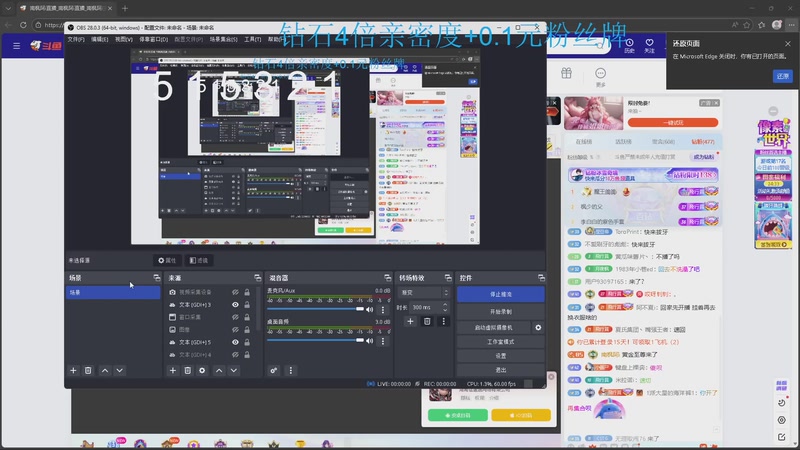
Task: Pop out the 来源 dock panel
Action: (x=257, y=278)
